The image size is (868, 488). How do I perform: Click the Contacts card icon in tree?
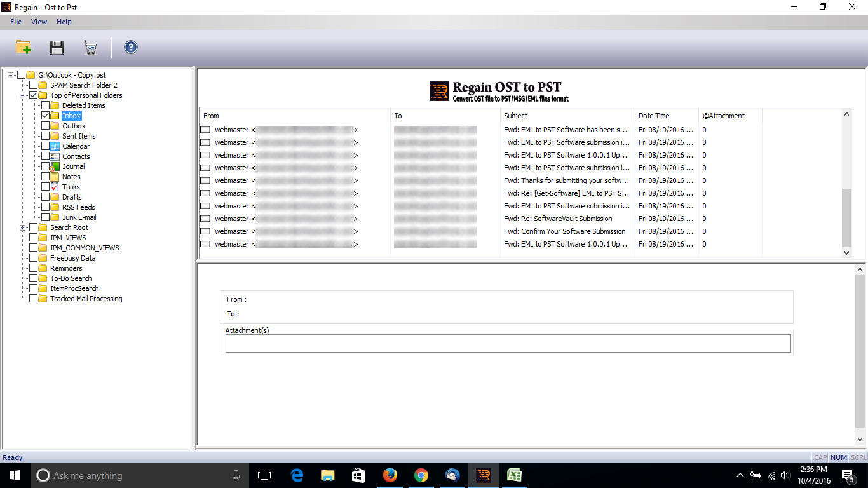pyautogui.click(x=55, y=156)
